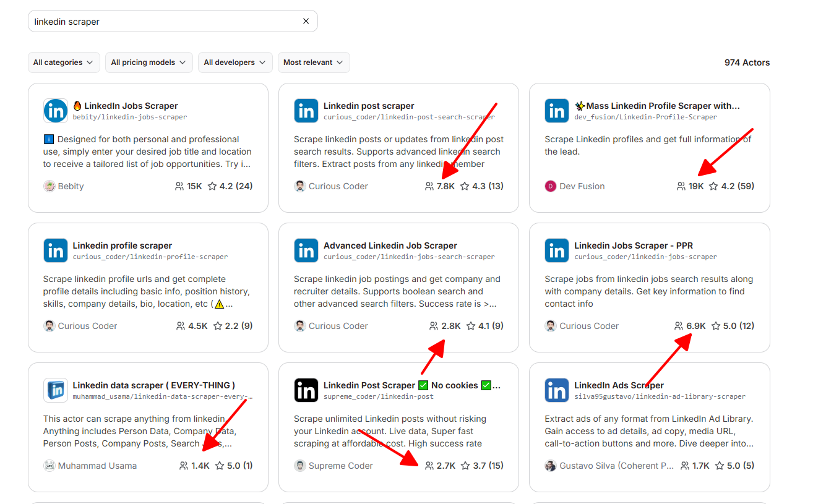Click the Bebity developer name
This screenshot has width=839, height=504.
click(71, 186)
